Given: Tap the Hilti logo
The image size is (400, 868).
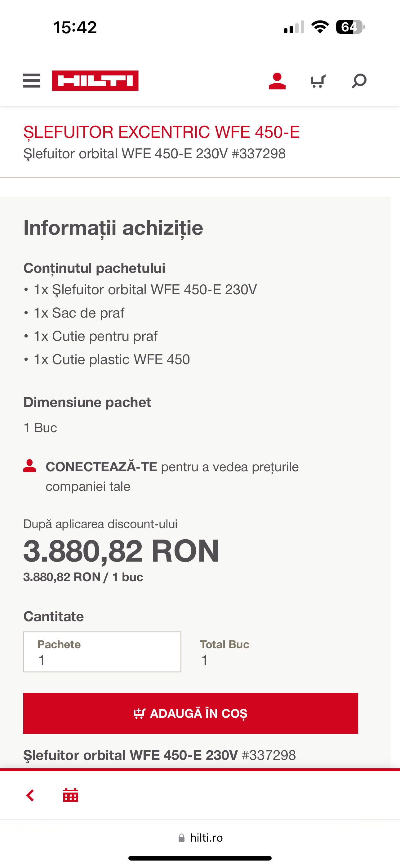Looking at the screenshot, I should (95, 81).
